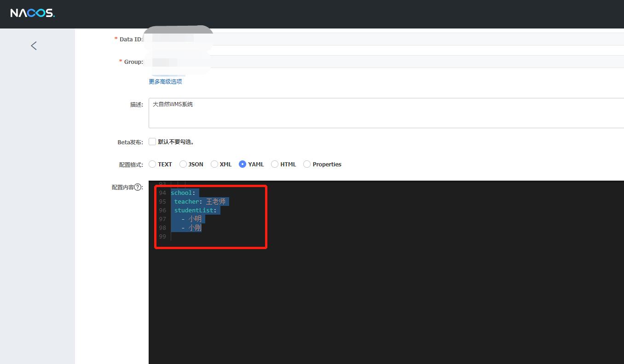Click the NACOS logo in header
624x364 pixels.
click(33, 13)
